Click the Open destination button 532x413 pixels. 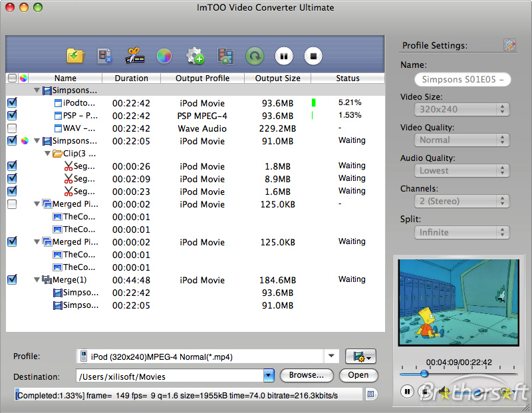tap(358, 375)
